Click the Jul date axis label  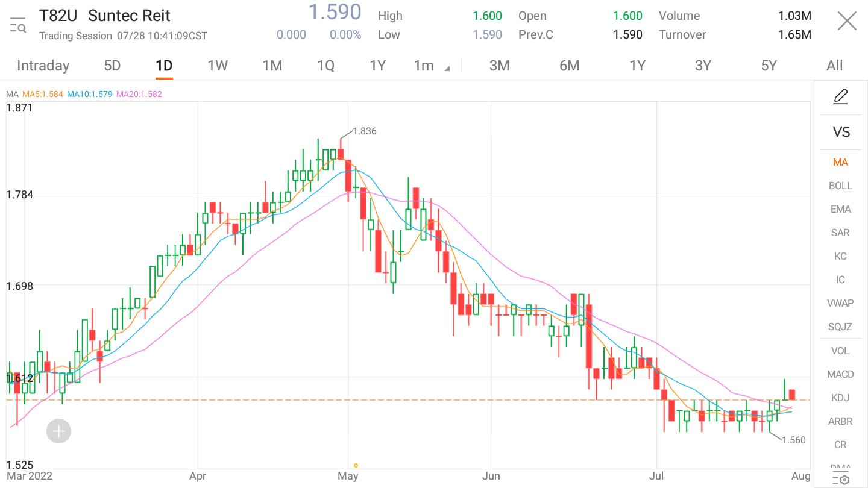tap(656, 476)
